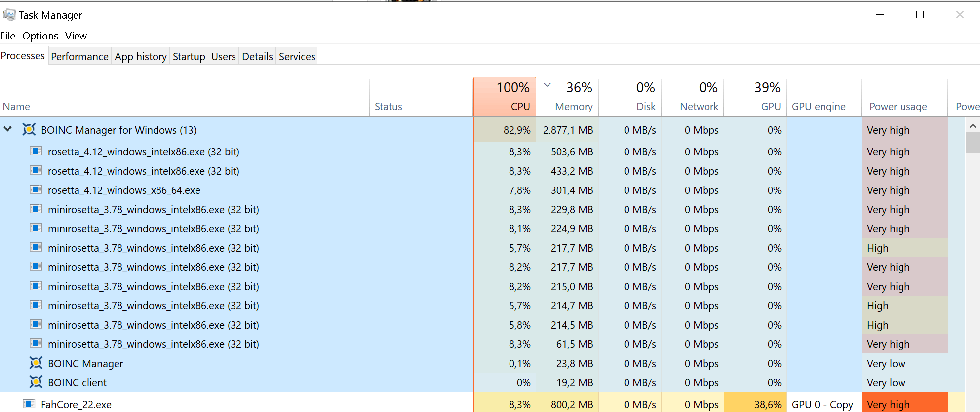Click the sort arrow above the Memory column

[548, 85]
